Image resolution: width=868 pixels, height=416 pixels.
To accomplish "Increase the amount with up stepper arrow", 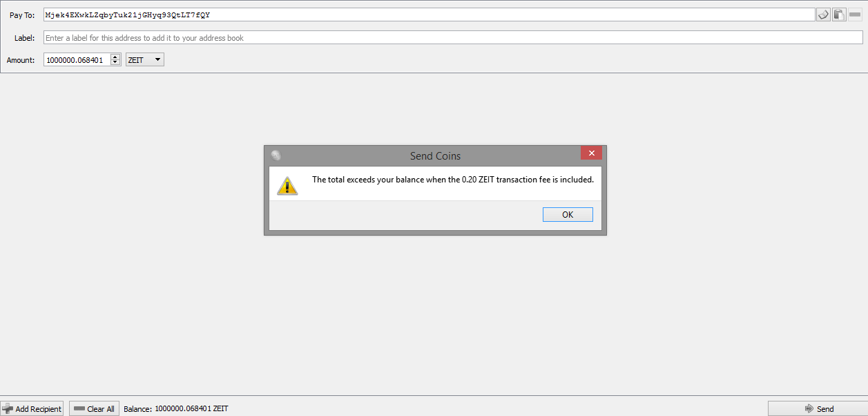I will click(115, 57).
